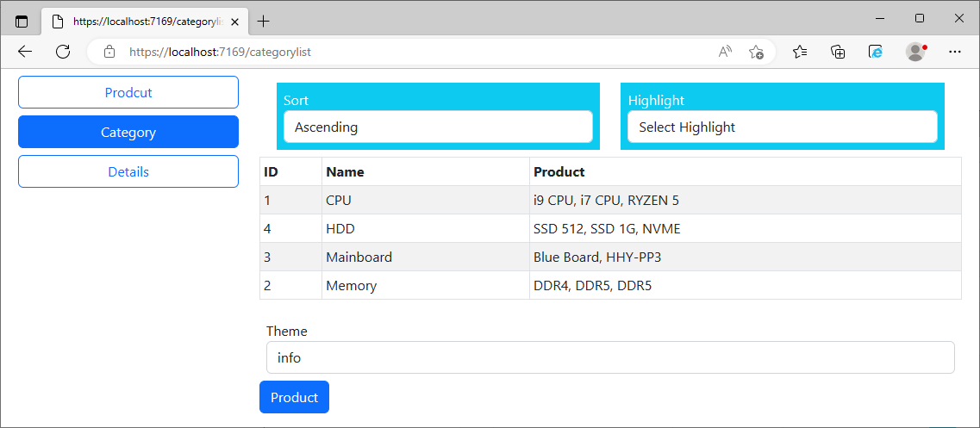980x428 pixels.
Task: Open the Collections icon
Action: [x=838, y=52]
